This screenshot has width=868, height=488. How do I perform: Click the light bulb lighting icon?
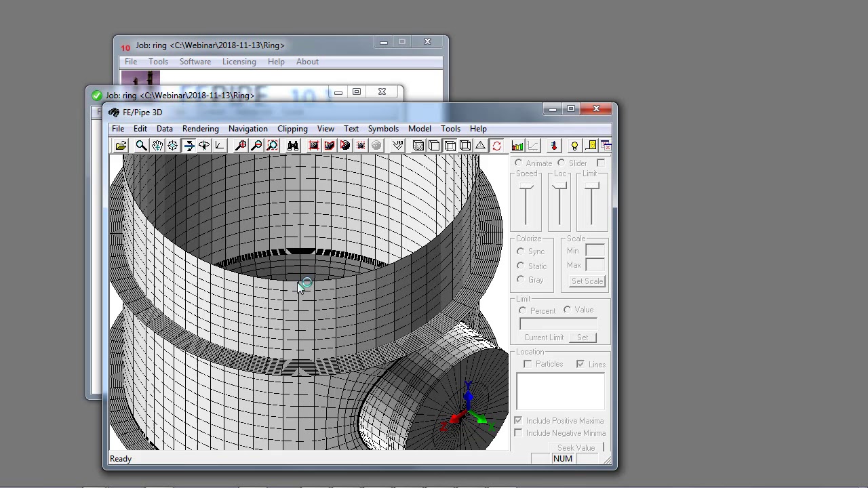(x=574, y=146)
